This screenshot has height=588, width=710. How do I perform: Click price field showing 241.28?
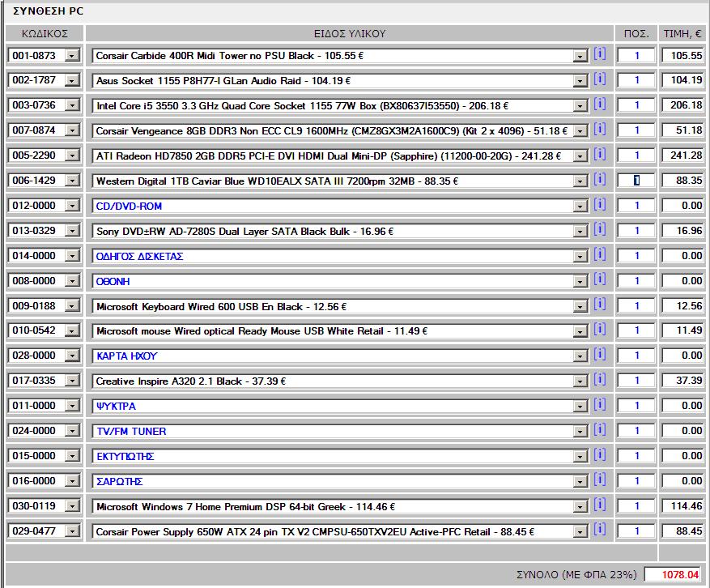tap(682, 156)
